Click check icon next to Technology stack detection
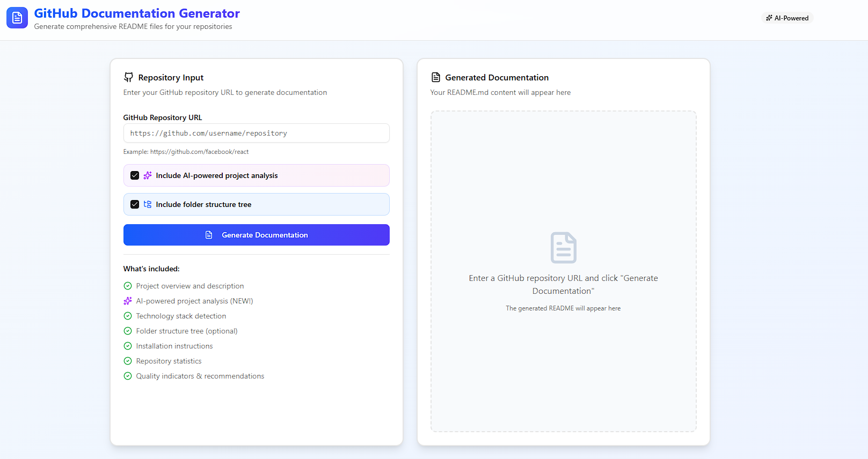The width and height of the screenshot is (868, 459). tap(128, 316)
